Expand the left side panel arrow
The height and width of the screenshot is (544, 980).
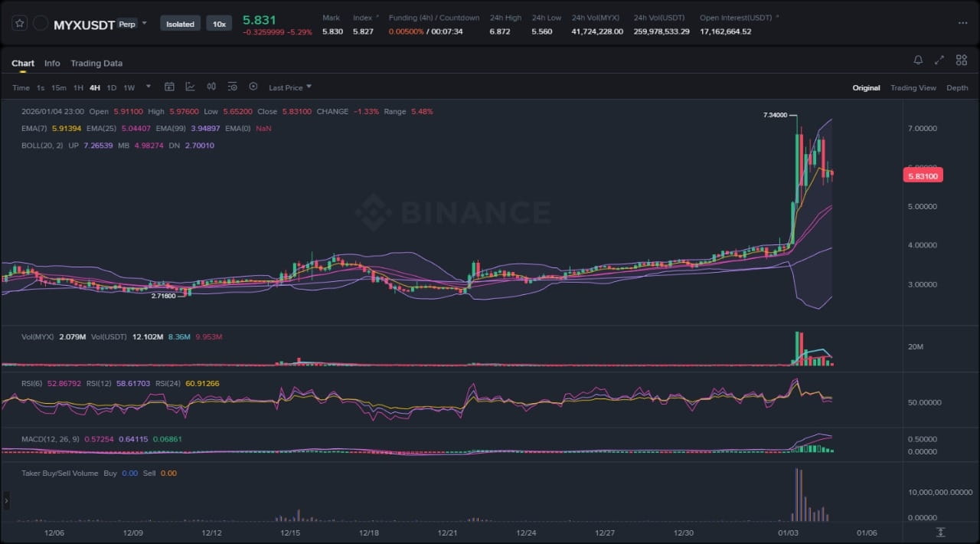5,501
